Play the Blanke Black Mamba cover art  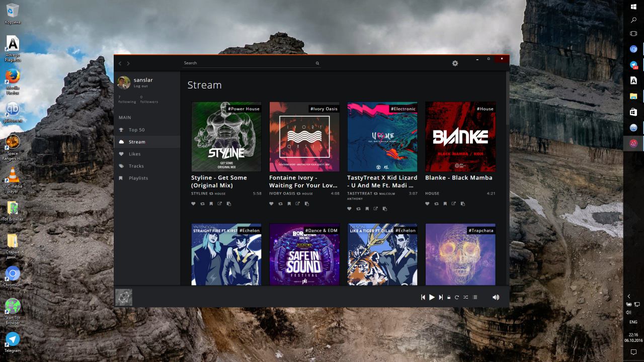[460, 137]
